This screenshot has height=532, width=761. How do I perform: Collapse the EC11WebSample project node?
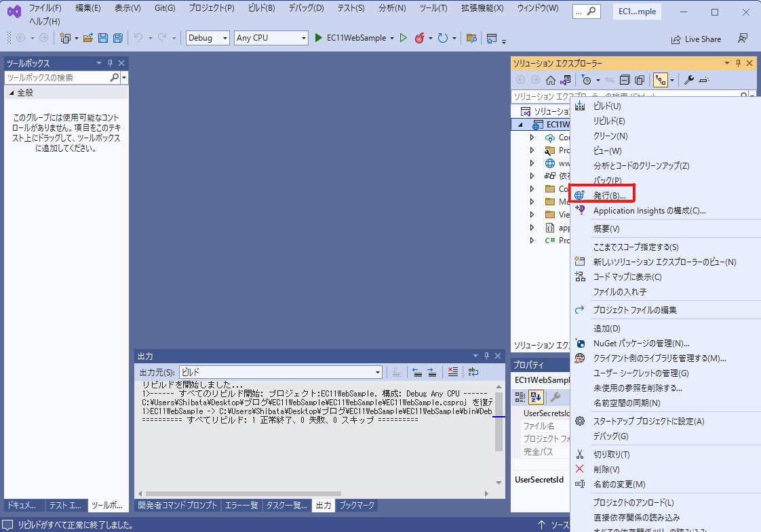coord(520,125)
